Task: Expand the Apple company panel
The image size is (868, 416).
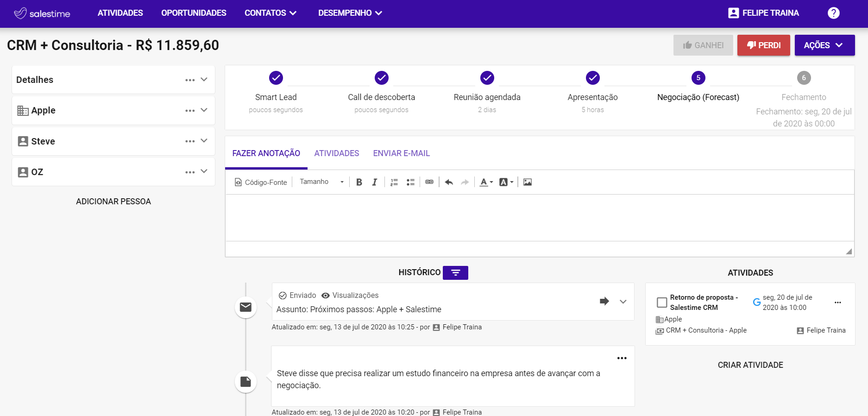Action: [204, 110]
